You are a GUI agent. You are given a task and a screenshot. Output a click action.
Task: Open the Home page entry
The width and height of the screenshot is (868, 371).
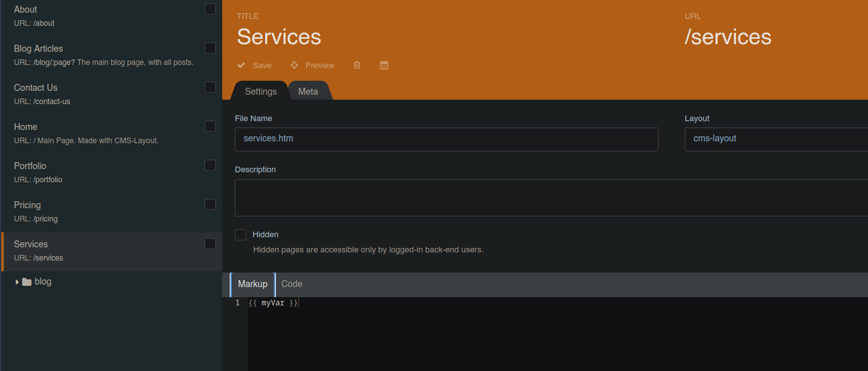click(111, 133)
